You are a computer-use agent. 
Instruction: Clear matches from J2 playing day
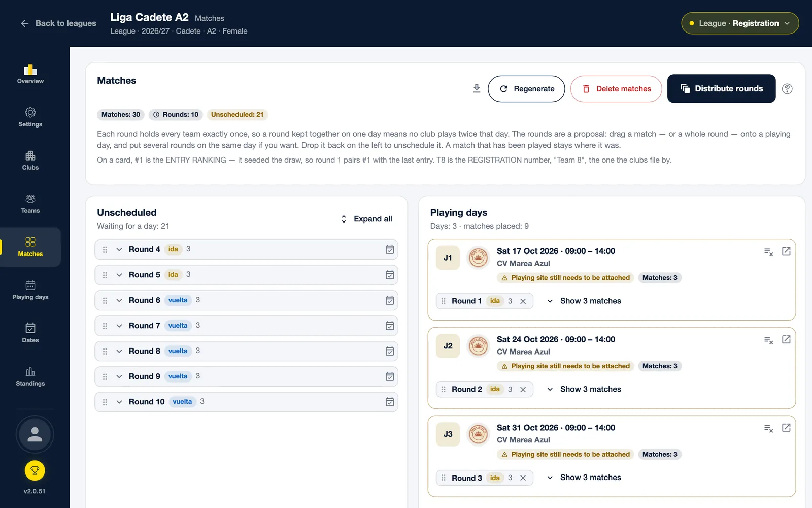[769, 340]
